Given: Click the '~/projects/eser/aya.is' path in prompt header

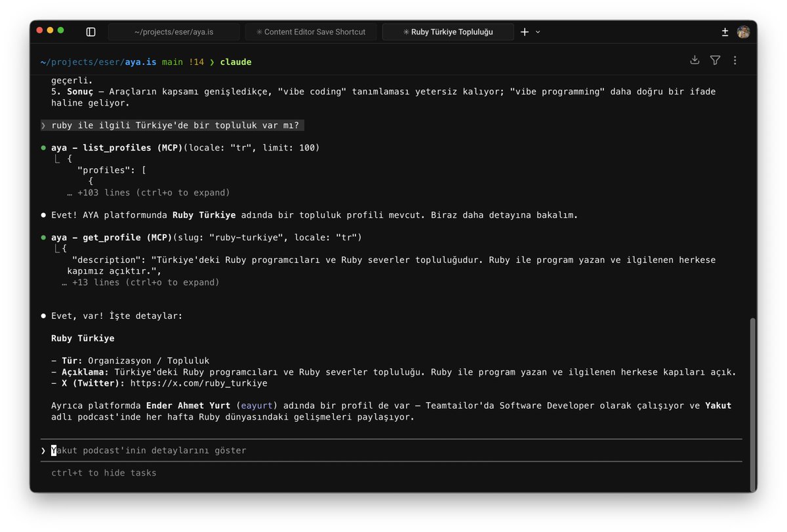Looking at the screenshot, I should pos(98,62).
